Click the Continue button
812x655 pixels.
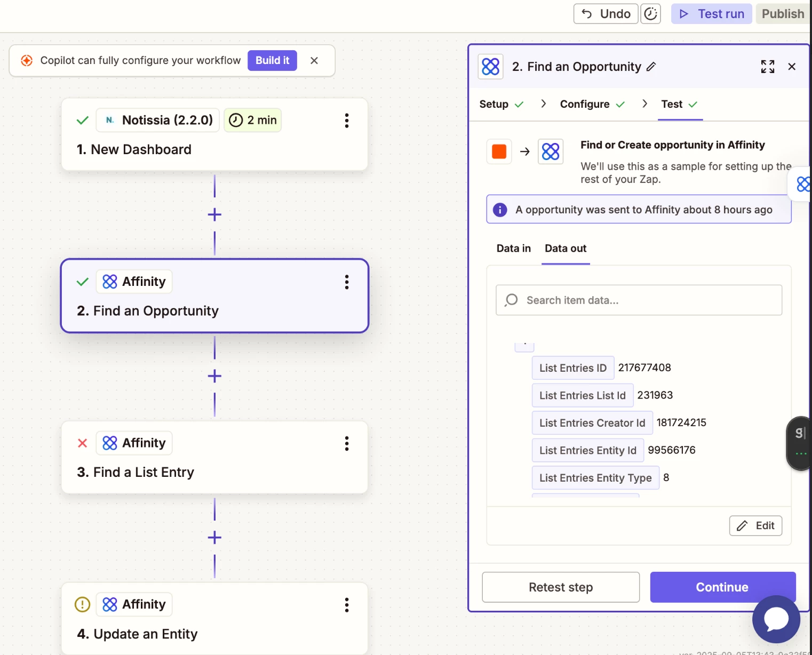pos(722,587)
